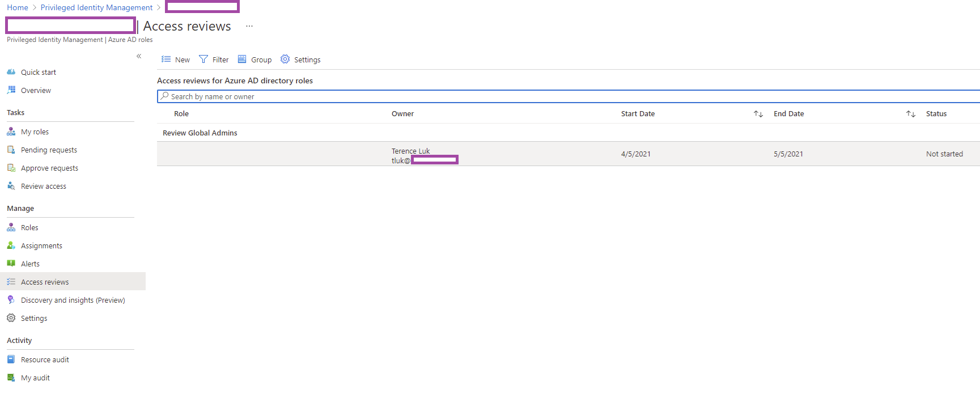
Task: Click the Start Date column header text
Action: (638, 114)
